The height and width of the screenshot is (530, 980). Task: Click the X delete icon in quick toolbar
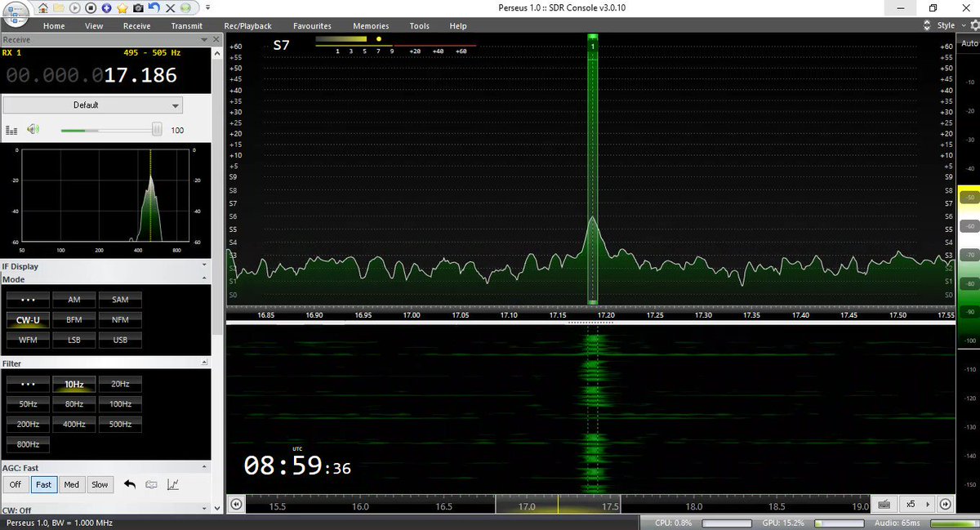pos(169,7)
